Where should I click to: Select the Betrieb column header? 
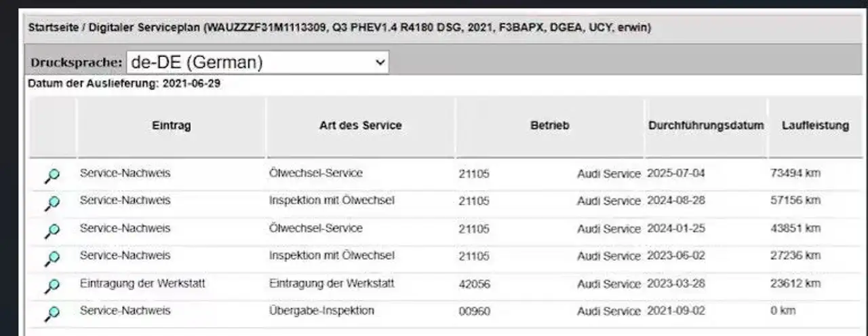click(x=549, y=126)
